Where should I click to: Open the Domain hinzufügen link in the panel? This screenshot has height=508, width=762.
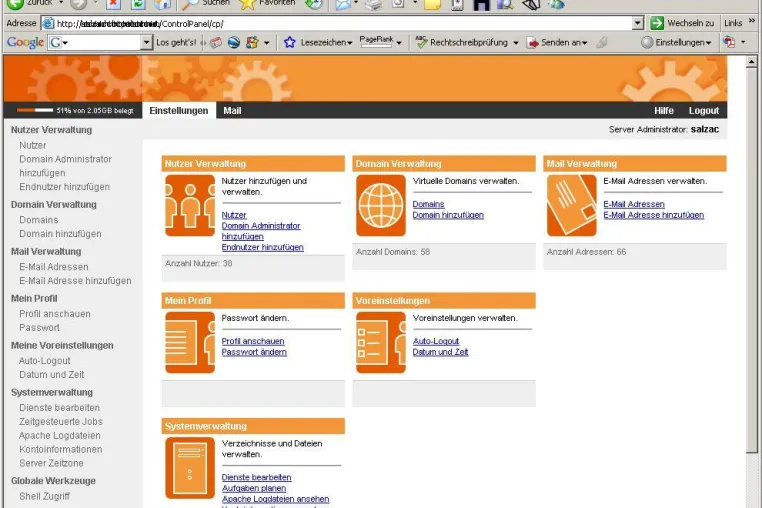click(448, 215)
